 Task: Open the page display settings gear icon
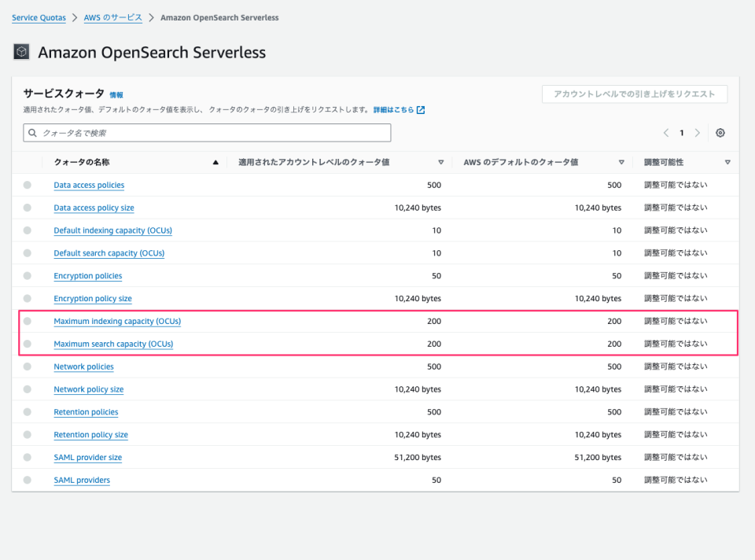point(720,133)
